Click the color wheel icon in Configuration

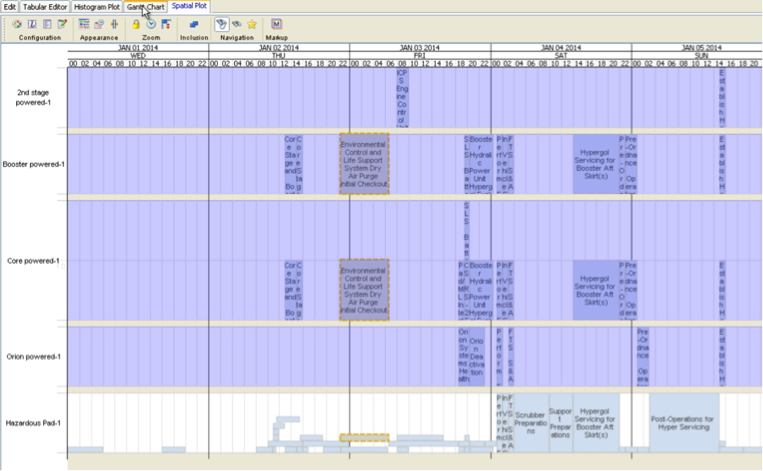(x=17, y=24)
